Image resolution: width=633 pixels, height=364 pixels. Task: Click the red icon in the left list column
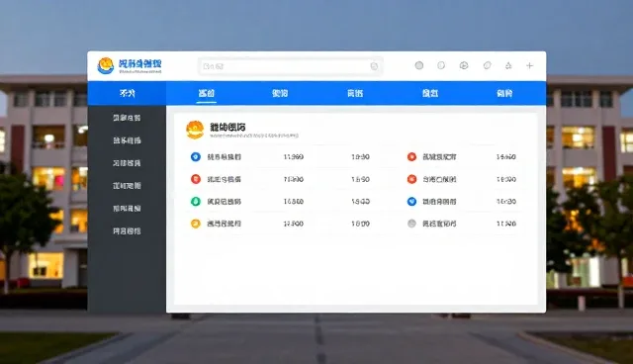point(196,179)
